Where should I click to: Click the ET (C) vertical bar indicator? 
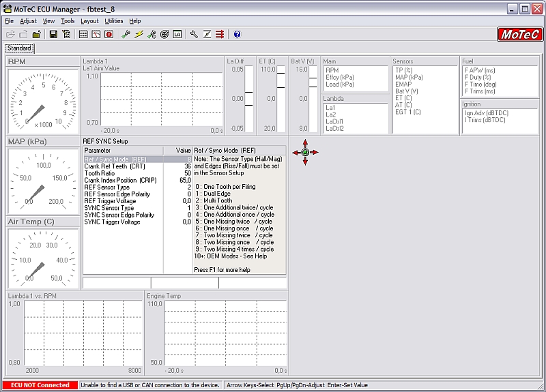[x=281, y=99]
